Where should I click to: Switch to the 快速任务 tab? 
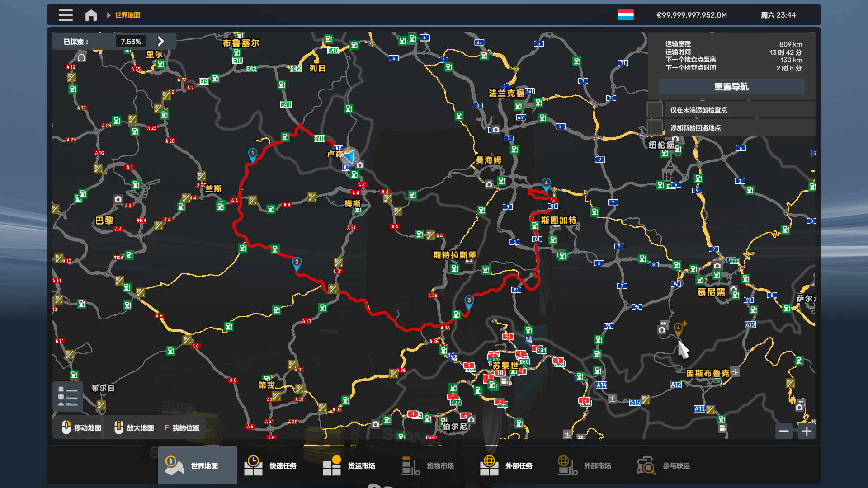coord(270,465)
